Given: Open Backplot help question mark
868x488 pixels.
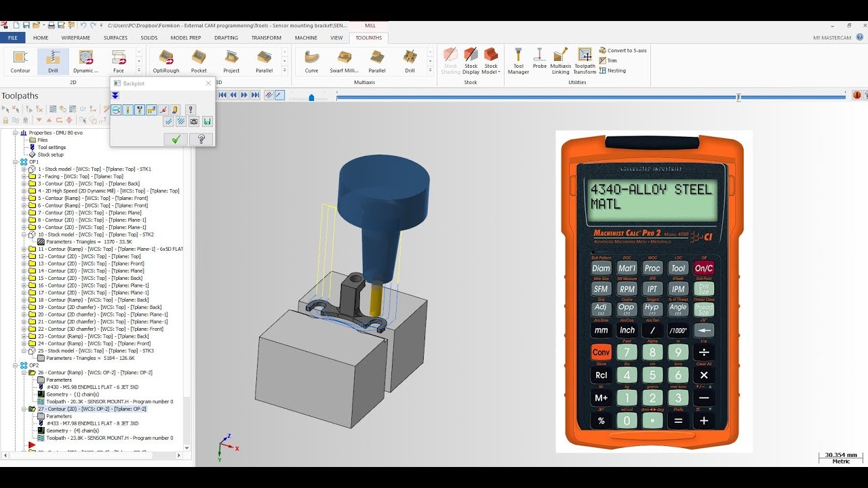Looking at the screenshot, I should pyautogui.click(x=201, y=139).
